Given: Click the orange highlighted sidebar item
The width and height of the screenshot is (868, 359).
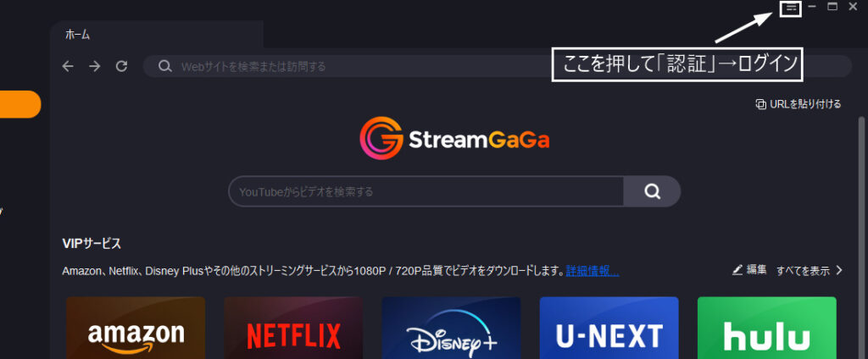Looking at the screenshot, I should 20,104.
